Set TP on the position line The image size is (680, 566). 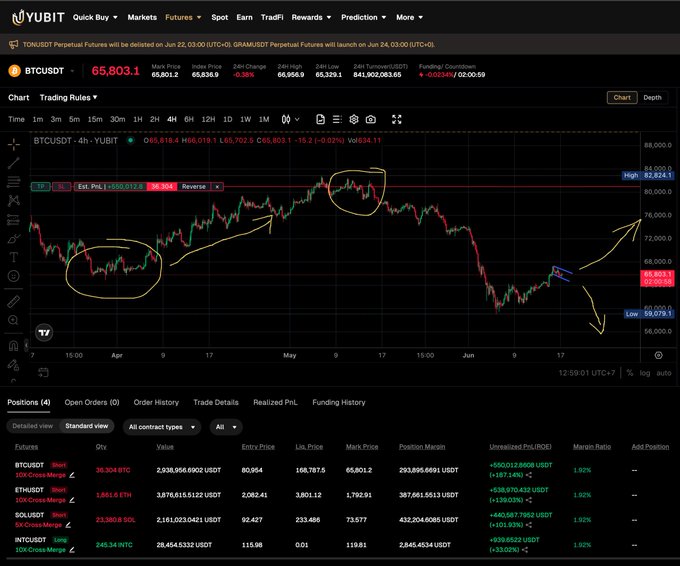click(x=41, y=186)
